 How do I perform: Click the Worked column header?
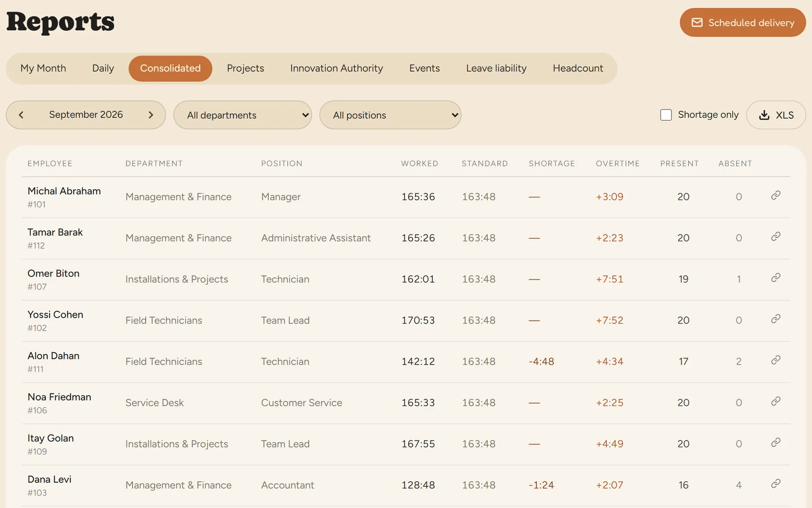pyautogui.click(x=420, y=164)
